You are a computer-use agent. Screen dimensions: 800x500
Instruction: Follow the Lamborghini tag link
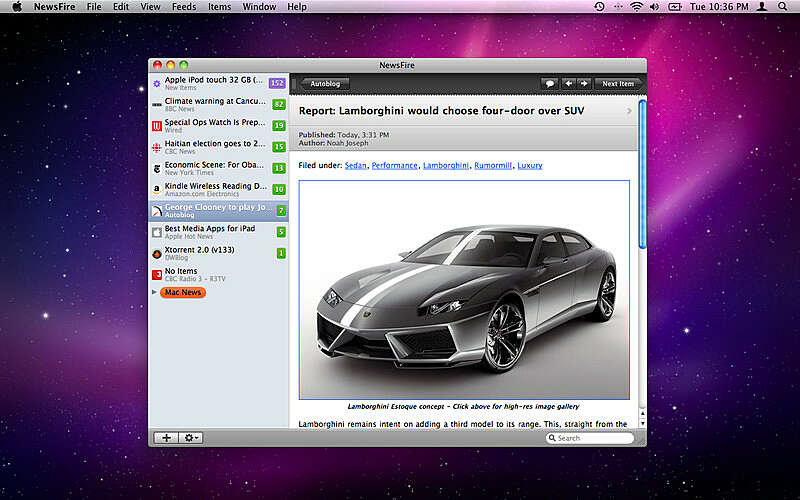click(446, 165)
